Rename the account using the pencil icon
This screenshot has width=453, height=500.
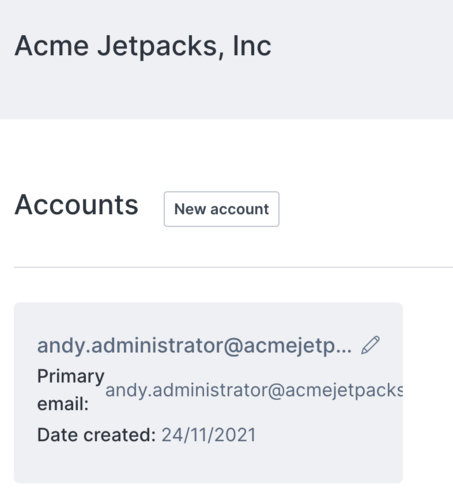pyautogui.click(x=370, y=345)
